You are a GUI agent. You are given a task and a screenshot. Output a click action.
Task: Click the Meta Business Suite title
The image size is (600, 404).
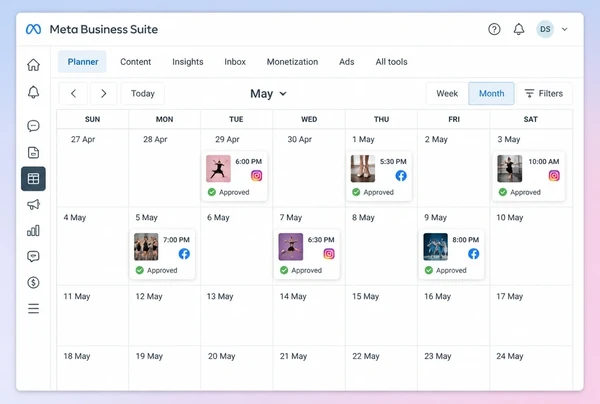(x=104, y=29)
